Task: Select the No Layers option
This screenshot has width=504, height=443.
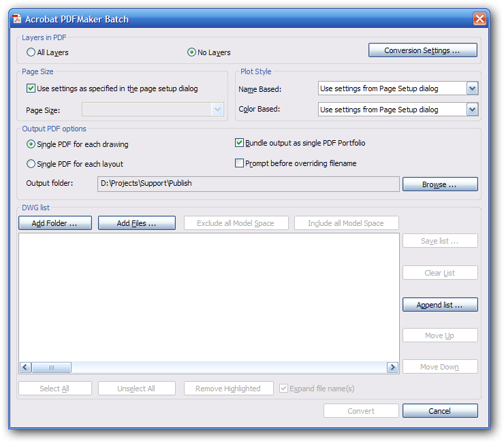Action: [x=192, y=52]
